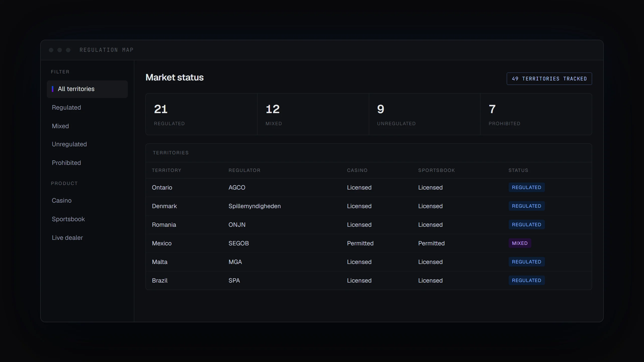Click the ONJN regulator cell

click(237, 225)
